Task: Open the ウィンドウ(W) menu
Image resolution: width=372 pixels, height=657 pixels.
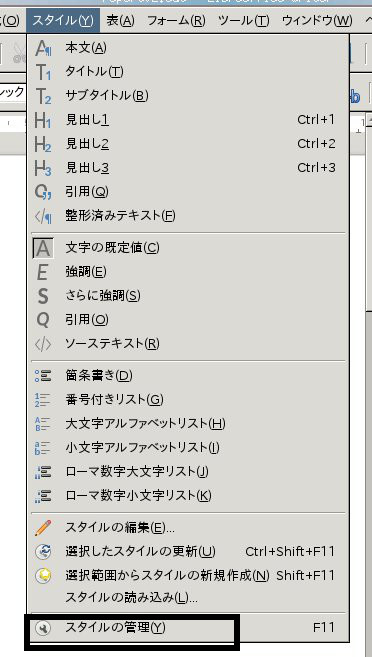Action: (317, 20)
